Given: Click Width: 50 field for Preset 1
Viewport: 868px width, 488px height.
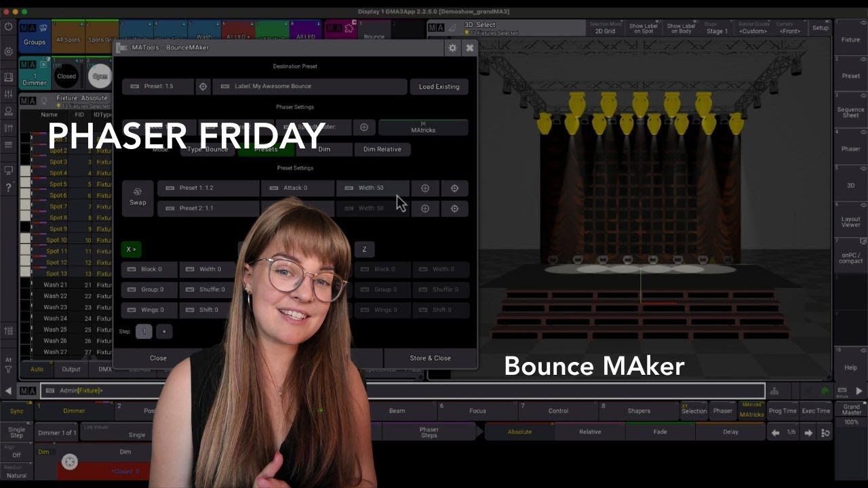Looking at the screenshot, I should tap(372, 188).
